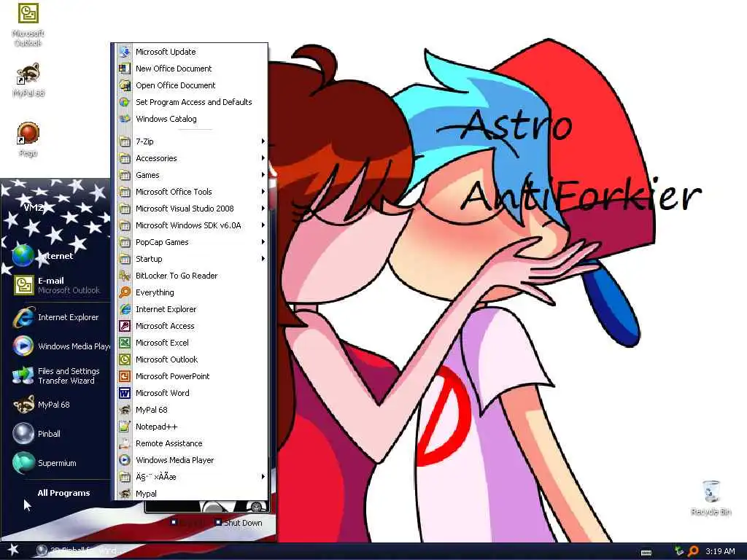This screenshot has width=747, height=560.
Task: Click the Start button star
Action: pos(13,550)
